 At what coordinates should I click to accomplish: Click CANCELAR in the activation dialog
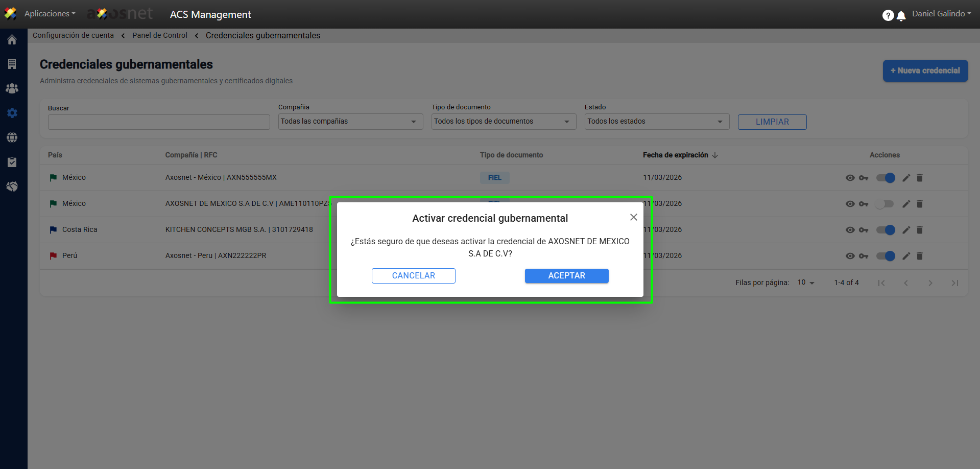point(413,276)
